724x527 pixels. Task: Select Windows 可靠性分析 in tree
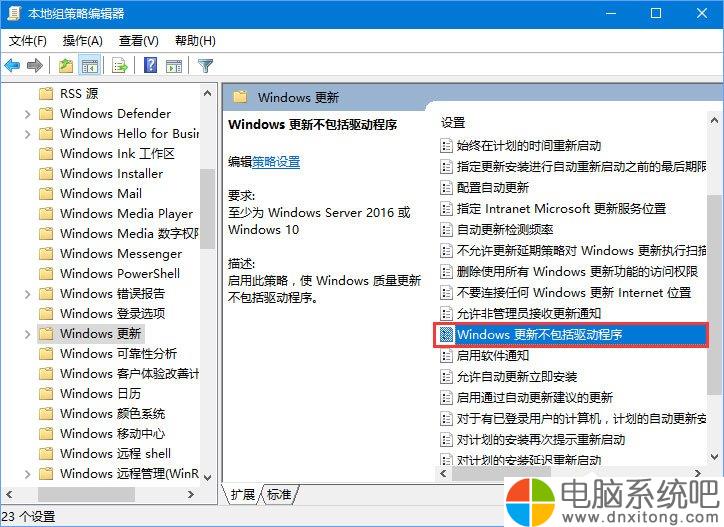coord(118,354)
